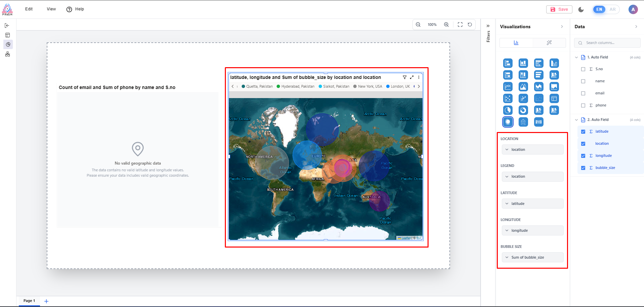Click the zoom out magnifier icon

pyautogui.click(x=418, y=25)
